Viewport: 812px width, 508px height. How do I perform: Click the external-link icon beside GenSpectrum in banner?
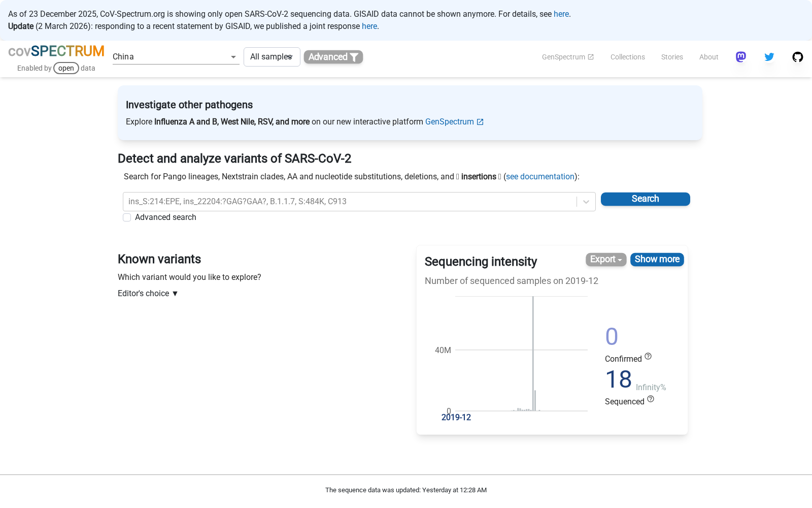pyautogui.click(x=480, y=122)
